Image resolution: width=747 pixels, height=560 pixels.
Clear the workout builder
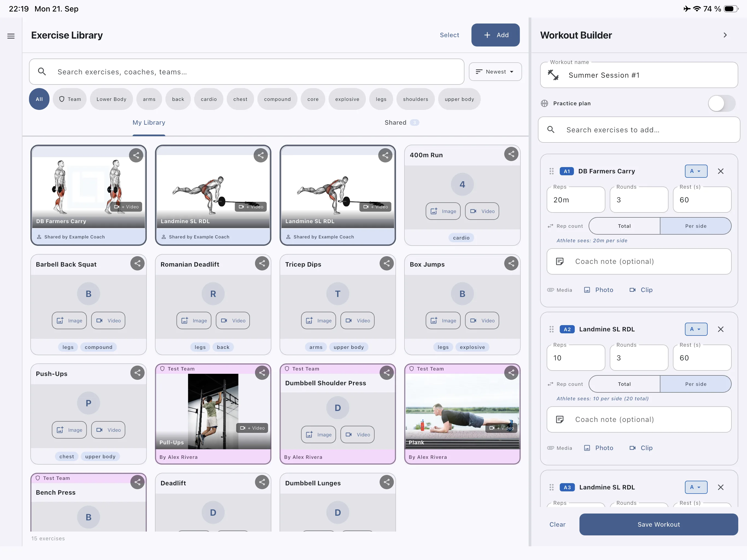[557, 524]
